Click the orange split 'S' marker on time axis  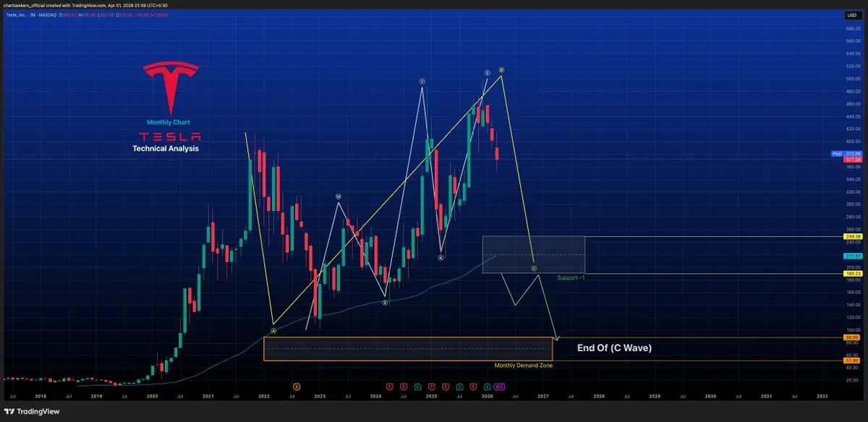[x=296, y=387]
